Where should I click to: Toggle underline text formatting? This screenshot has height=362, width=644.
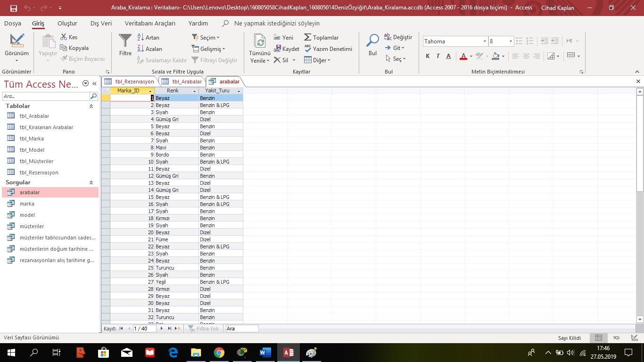pyautogui.click(x=448, y=56)
